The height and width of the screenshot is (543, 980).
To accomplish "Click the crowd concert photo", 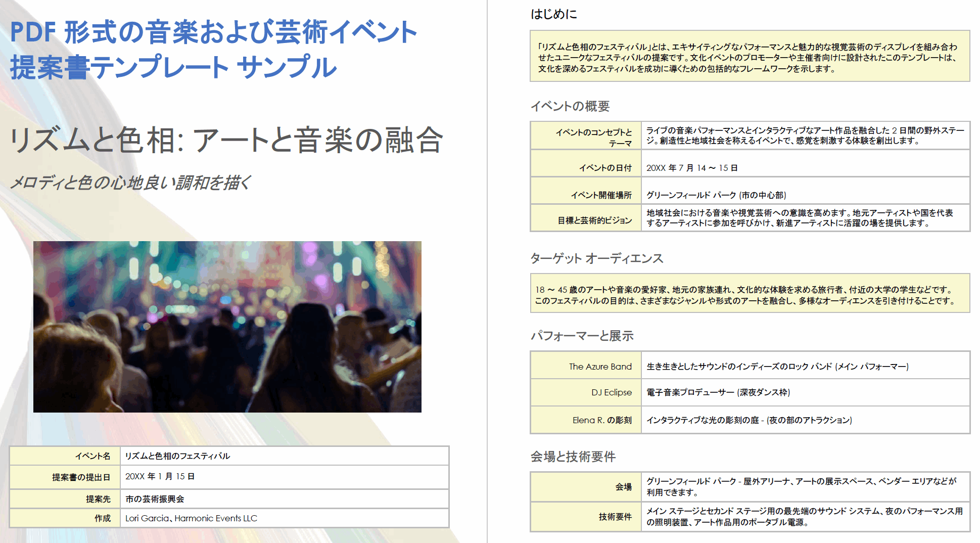I will [227, 327].
